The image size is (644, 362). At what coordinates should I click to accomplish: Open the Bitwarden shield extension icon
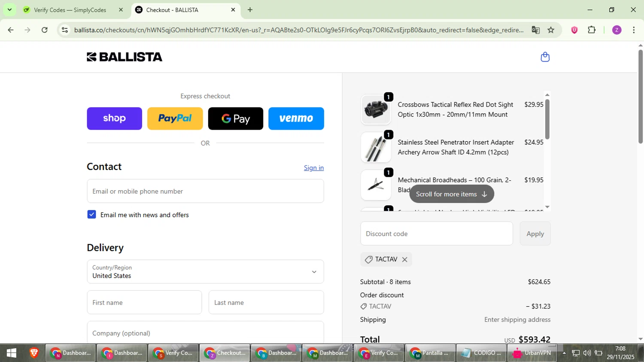tap(574, 30)
